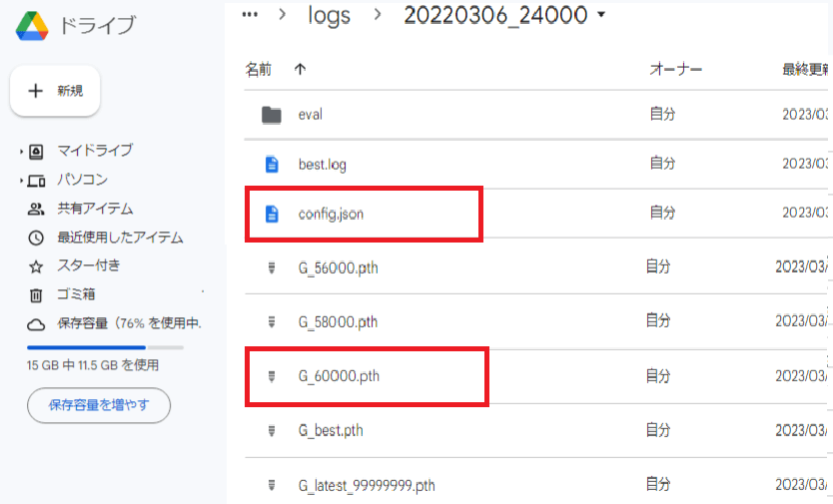This screenshot has height=504, width=833.
Task: Expand the マイドライブ tree arrow
Action: 20,152
